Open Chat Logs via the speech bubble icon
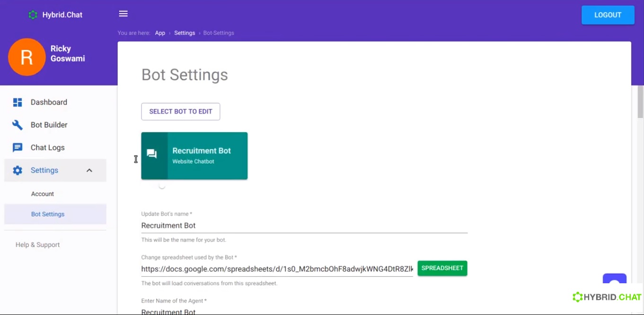 [x=18, y=147]
